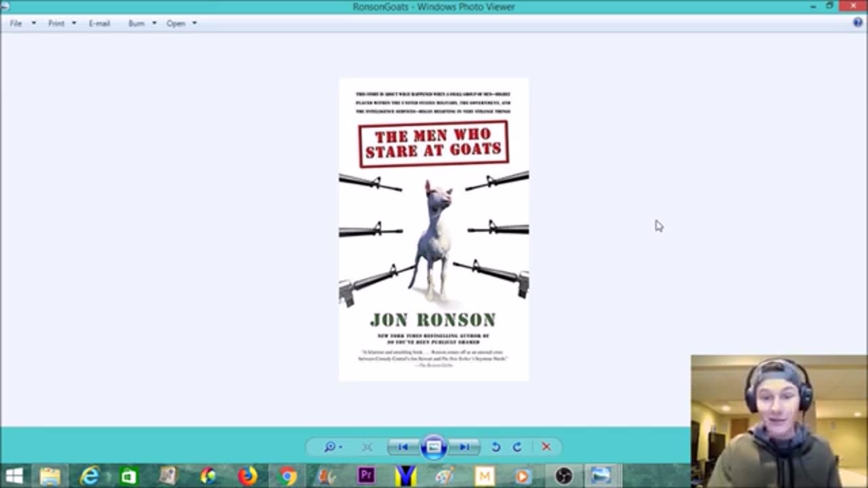Expand the Print dropdown arrow

(74, 23)
